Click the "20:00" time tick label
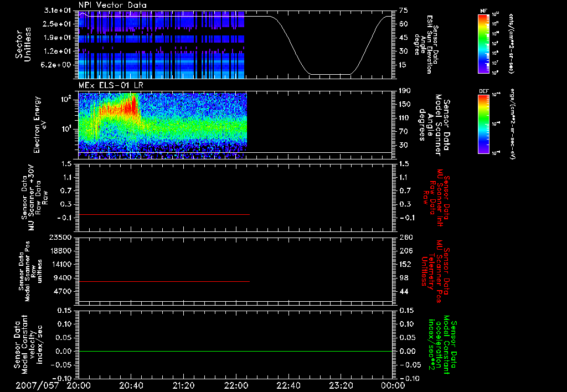This screenshot has width=567, height=392. pos(79,385)
